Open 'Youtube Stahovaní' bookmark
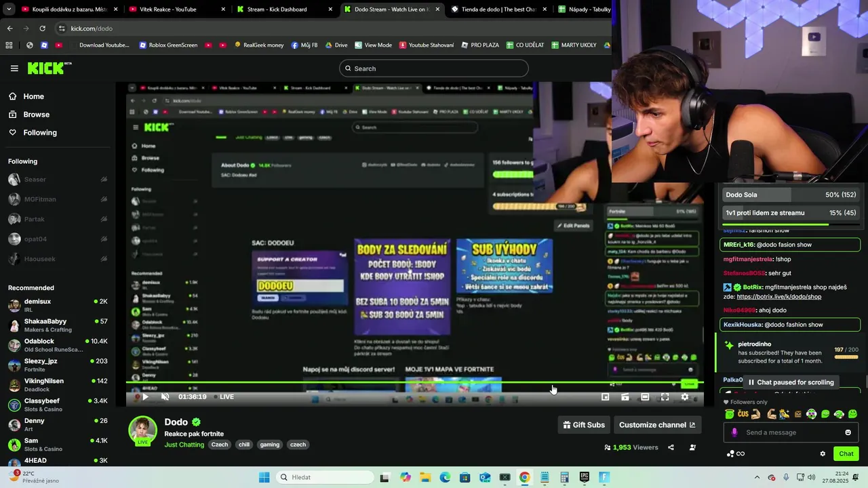The height and width of the screenshot is (488, 868). point(426,45)
